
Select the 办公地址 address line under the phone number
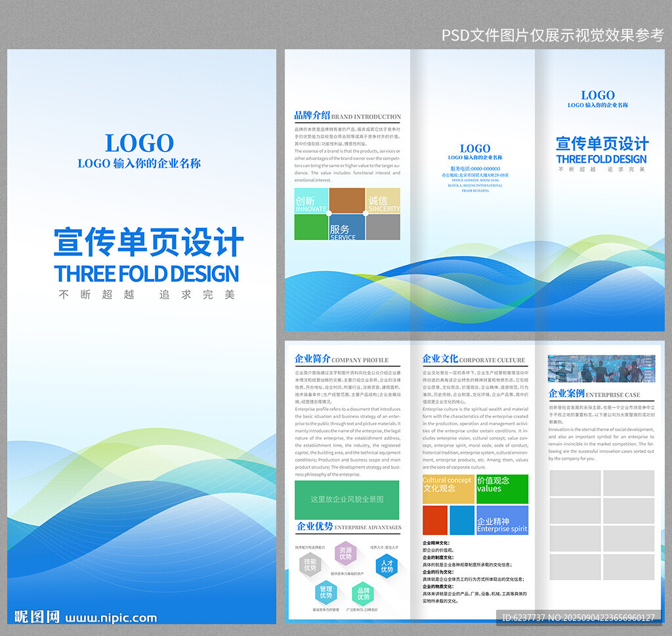coord(475,175)
